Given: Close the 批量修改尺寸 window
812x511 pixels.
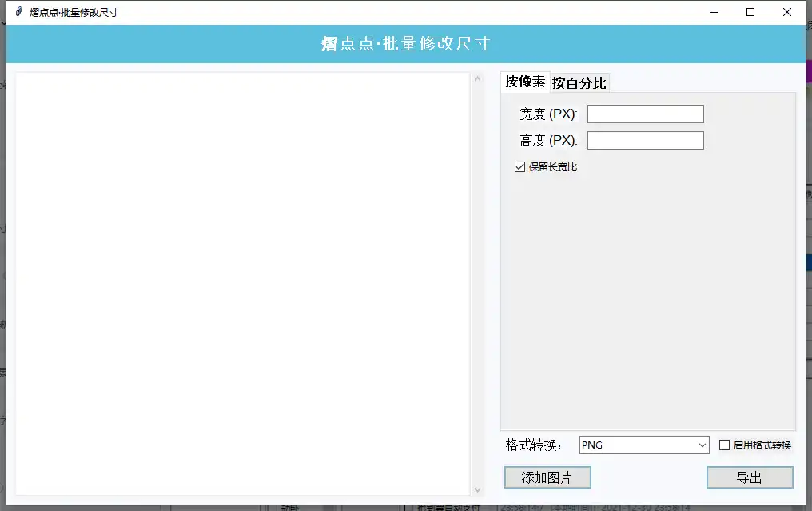Looking at the screenshot, I should click(x=787, y=12).
